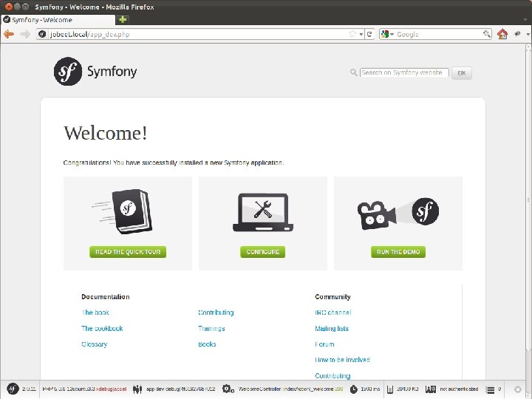
Task: Click the reload page icon in address bar
Action: click(x=369, y=34)
